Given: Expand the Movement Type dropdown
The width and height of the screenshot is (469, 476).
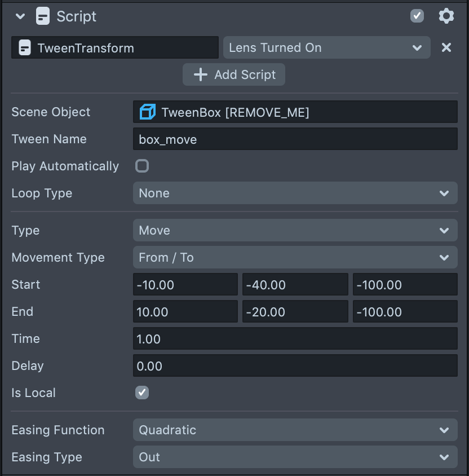Looking at the screenshot, I should click(295, 258).
